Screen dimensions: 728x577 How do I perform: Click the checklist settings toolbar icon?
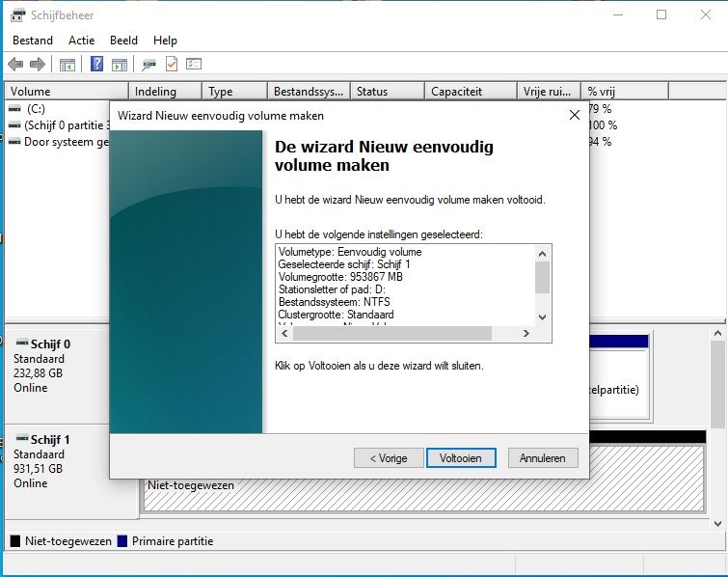(194, 65)
